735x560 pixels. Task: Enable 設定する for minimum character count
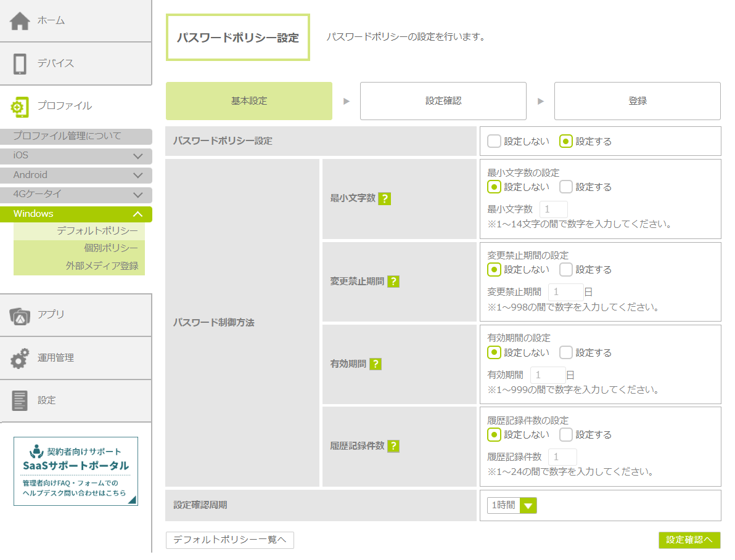click(x=566, y=187)
